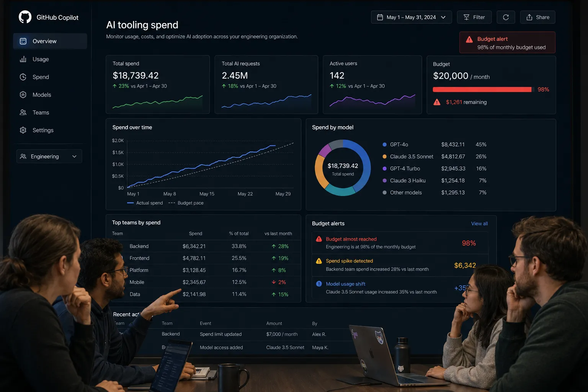The image size is (588, 392).
Task: Open the Overview page in sidebar
Action: [50, 41]
